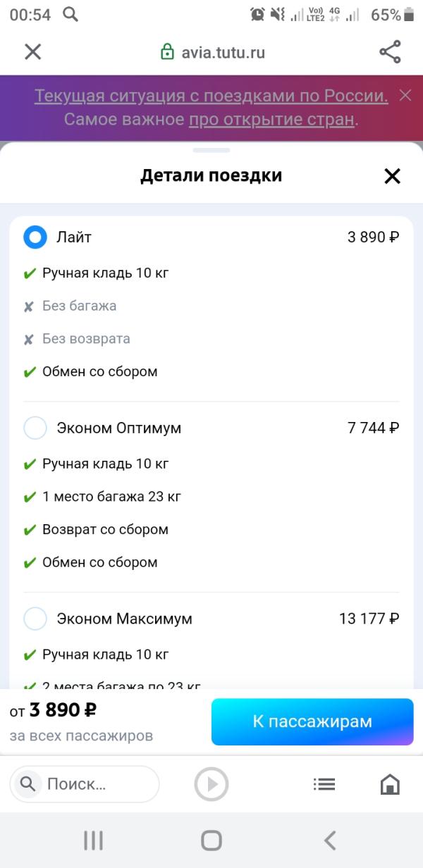Image resolution: width=423 pixels, height=868 pixels.
Task: Tap the avia.tutu.ru address text
Action: tap(223, 52)
